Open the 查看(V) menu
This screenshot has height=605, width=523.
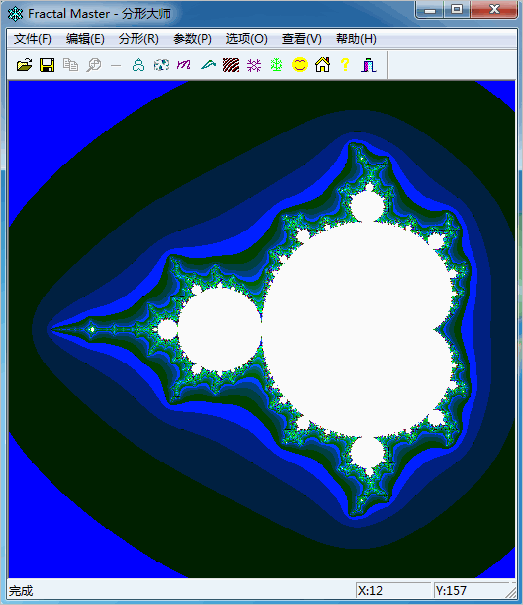click(x=301, y=39)
